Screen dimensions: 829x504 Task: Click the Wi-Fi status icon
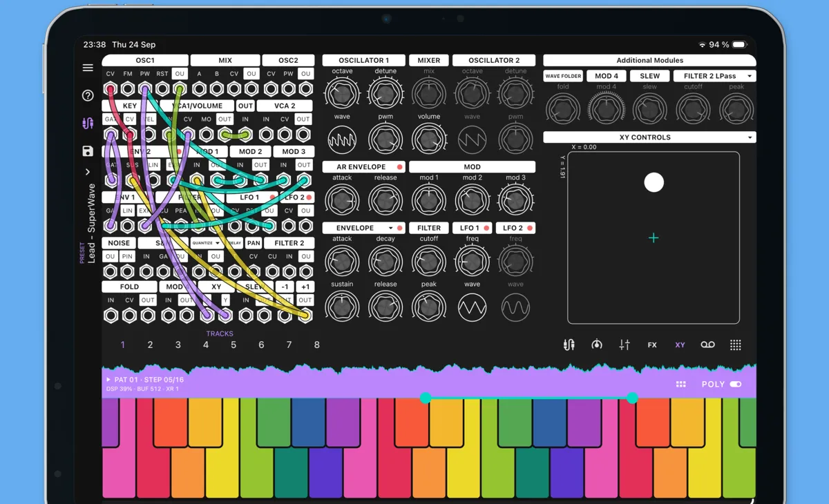702,44
